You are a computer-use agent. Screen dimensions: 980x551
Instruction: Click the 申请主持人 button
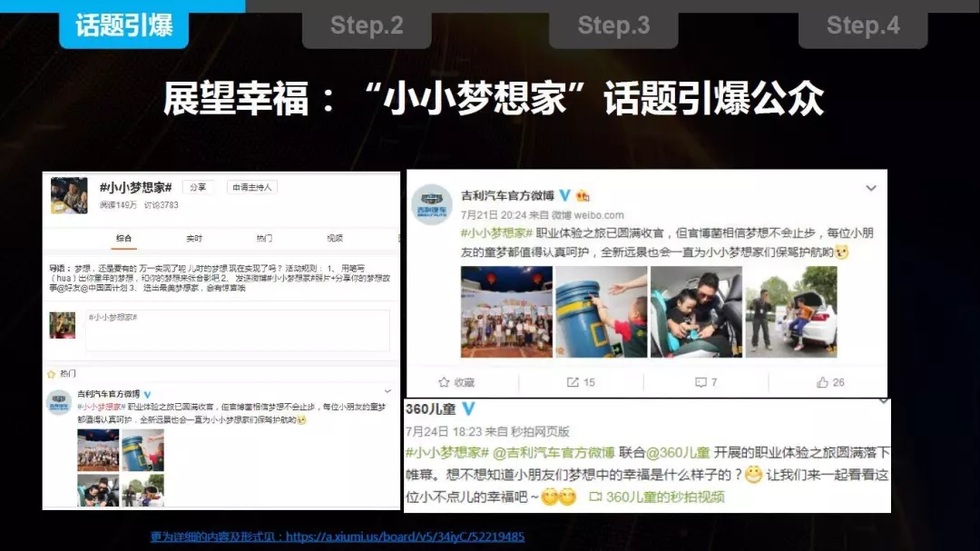(x=253, y=187)
